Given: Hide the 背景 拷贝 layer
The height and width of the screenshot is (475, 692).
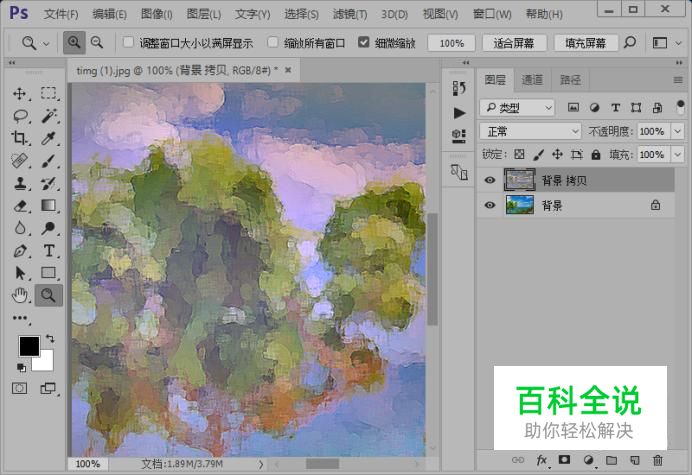Looking at the screenshot, I should tap(490, 180).
